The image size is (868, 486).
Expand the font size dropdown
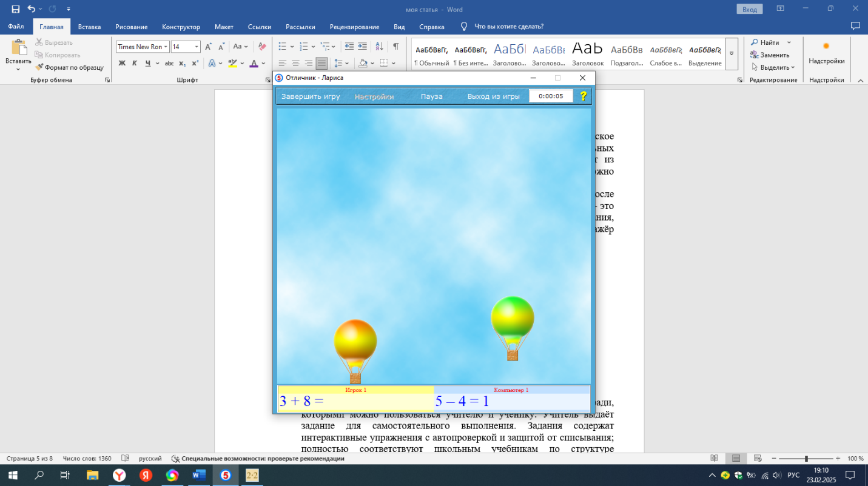(197, 47)
